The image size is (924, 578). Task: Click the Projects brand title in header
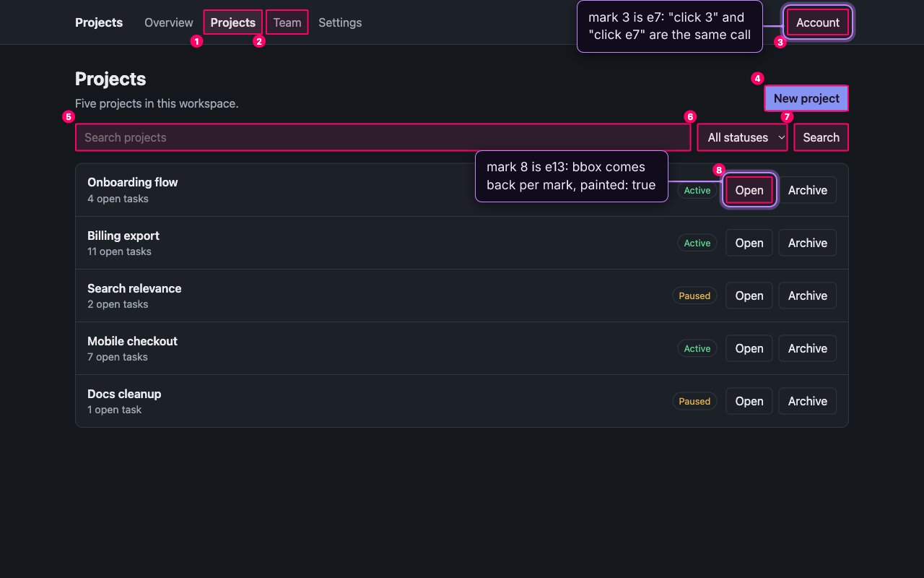tap(99, 22)
